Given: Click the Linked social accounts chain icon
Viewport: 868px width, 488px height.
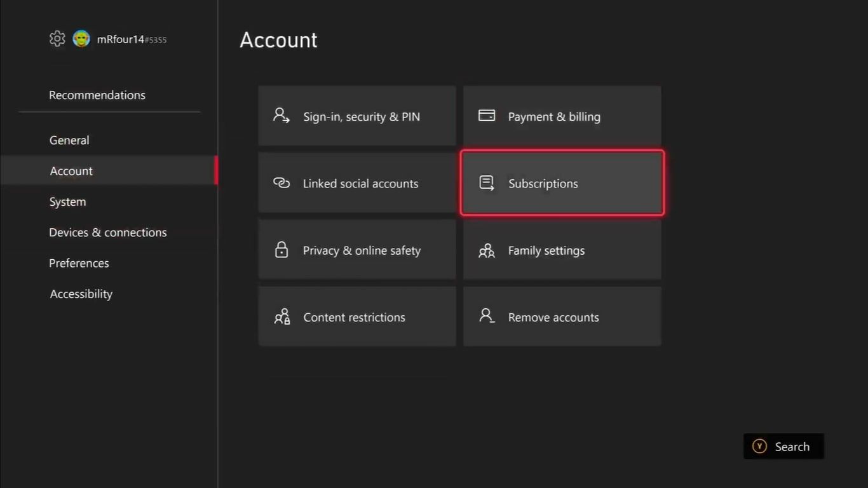Looking at the screenshot, I should tap(281, 183).
